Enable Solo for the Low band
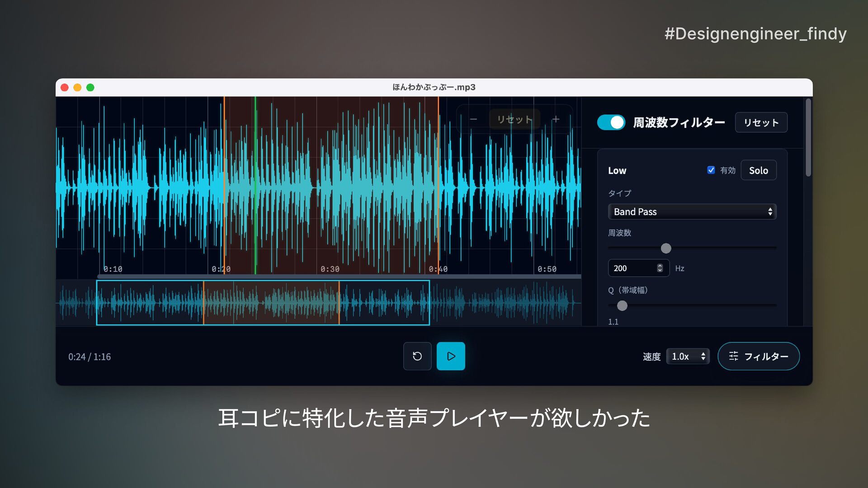Viewport: 868px width, 488px height. 758,170
